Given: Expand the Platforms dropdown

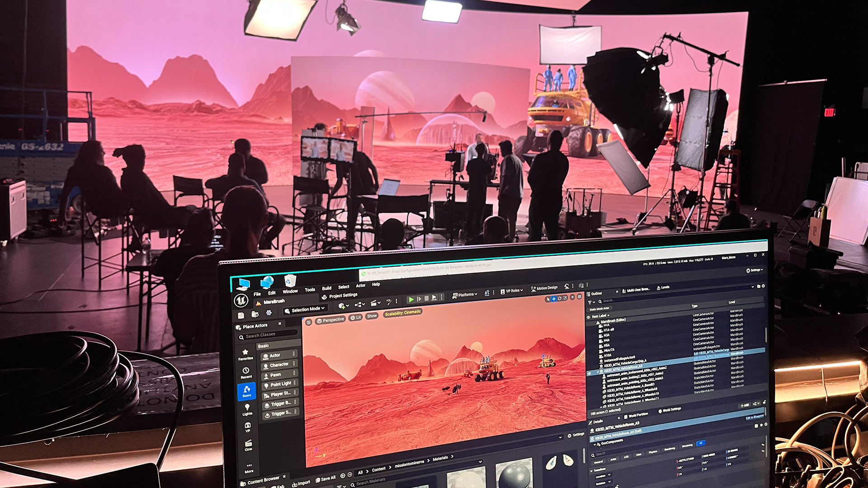Looking at the screenshot, I should (465, 295).
